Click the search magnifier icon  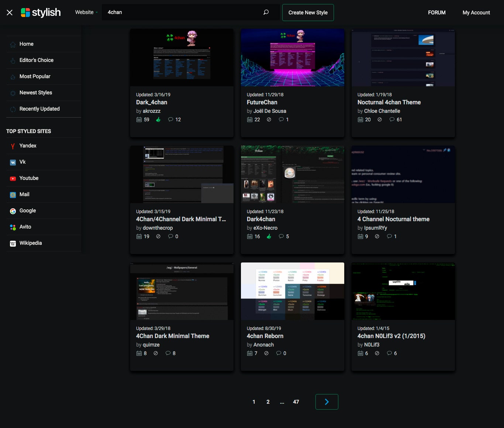coord(266,12)
